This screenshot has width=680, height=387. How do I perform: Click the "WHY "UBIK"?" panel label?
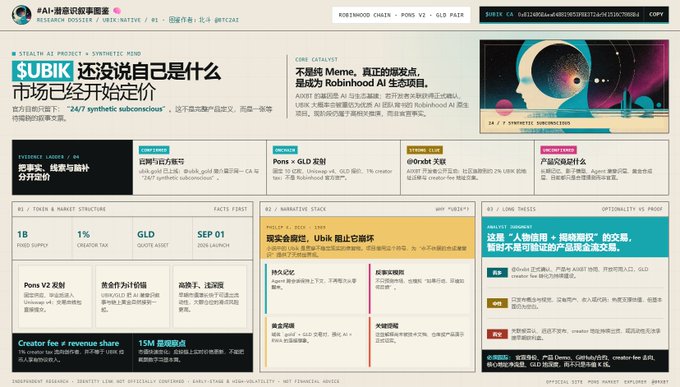point(452,209)
